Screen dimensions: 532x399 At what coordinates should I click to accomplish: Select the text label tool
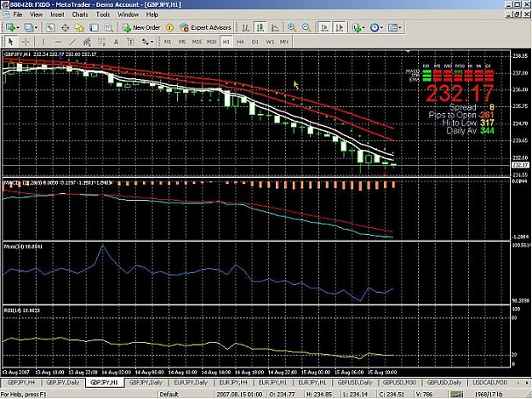click(x=130, y=42)
